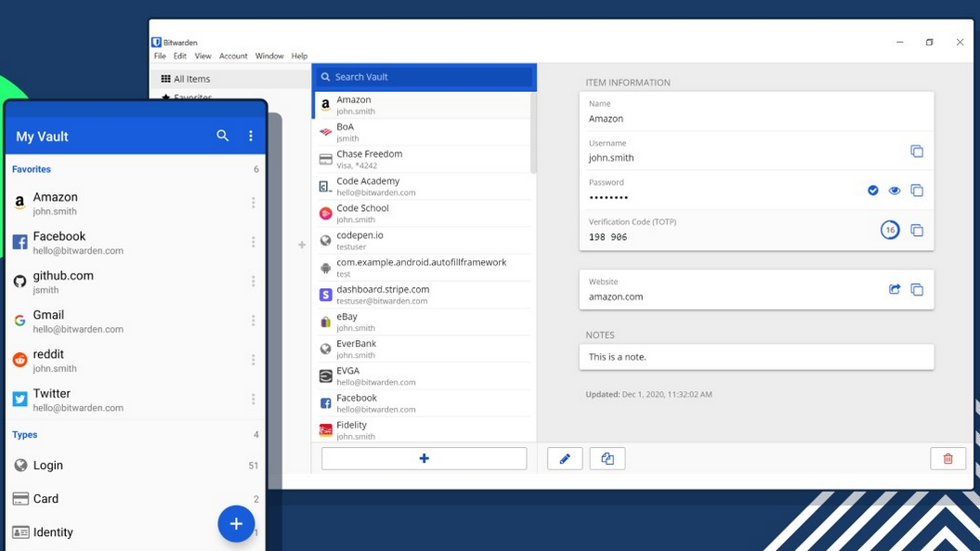Add new item with plus button below list

424,458
